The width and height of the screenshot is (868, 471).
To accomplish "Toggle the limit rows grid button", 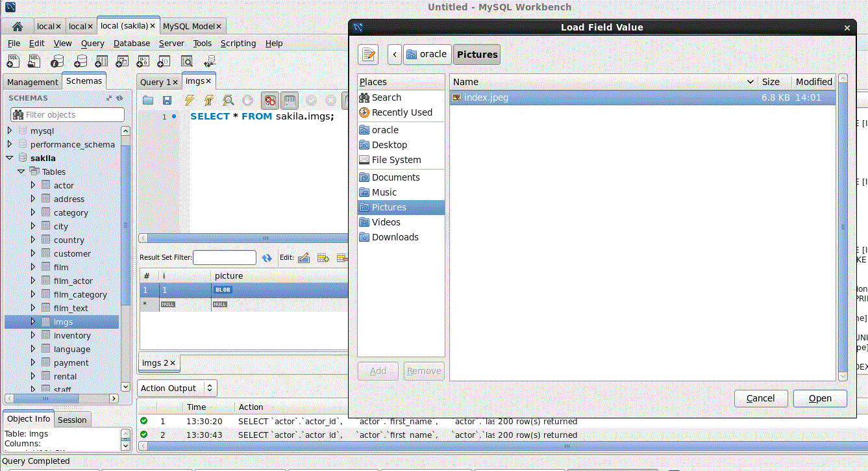I will point(290,100).
